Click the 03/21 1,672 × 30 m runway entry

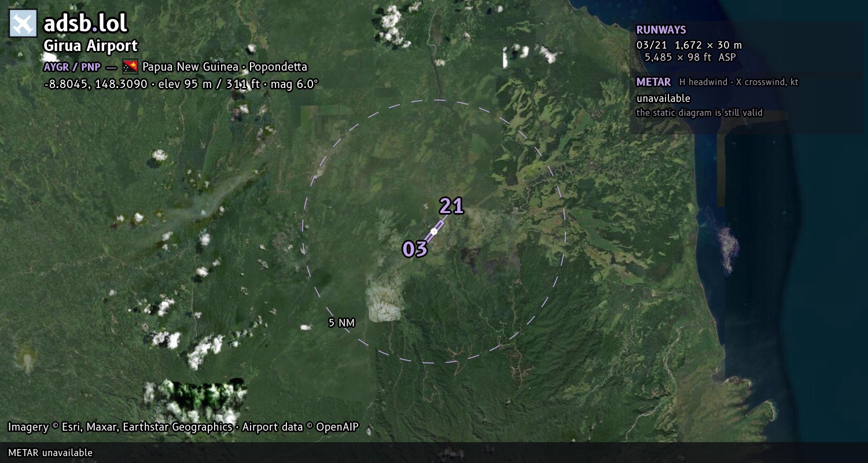pyautogui.click(x=689, y=45)
